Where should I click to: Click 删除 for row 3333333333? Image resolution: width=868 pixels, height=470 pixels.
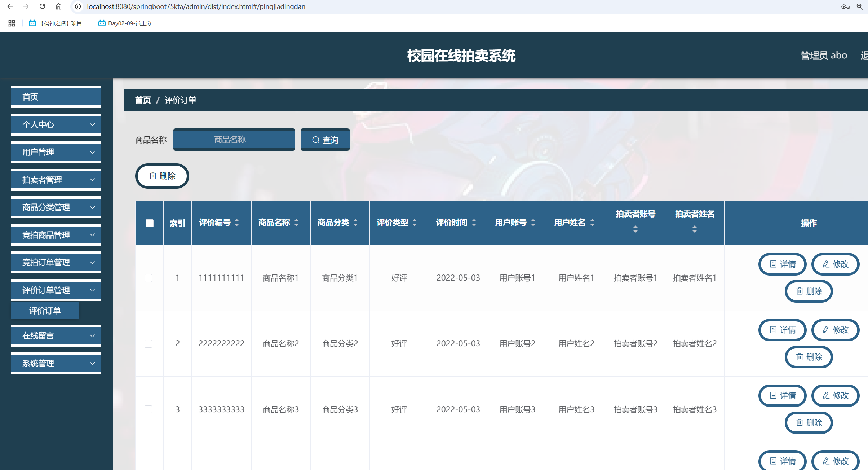[809, 422]
